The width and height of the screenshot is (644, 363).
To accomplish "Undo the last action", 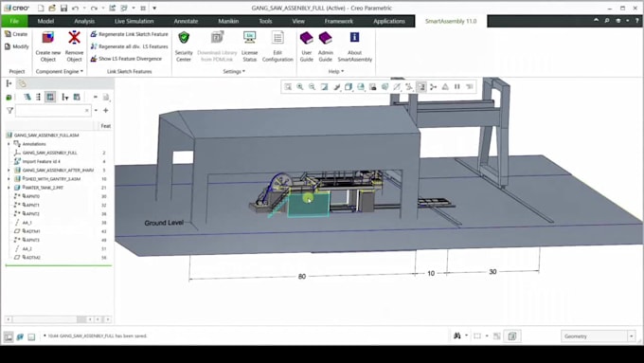I will (75, 8).
